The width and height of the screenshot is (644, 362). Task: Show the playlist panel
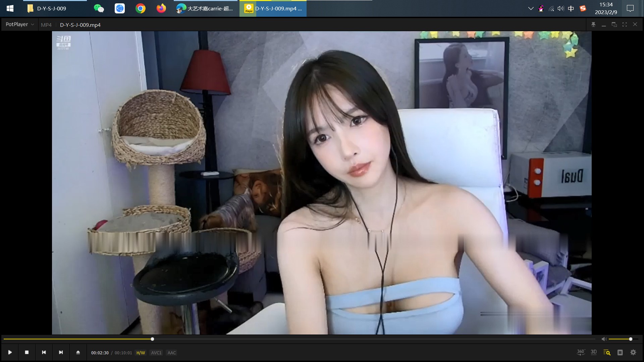pyautogui.click(x=620, y=352)
